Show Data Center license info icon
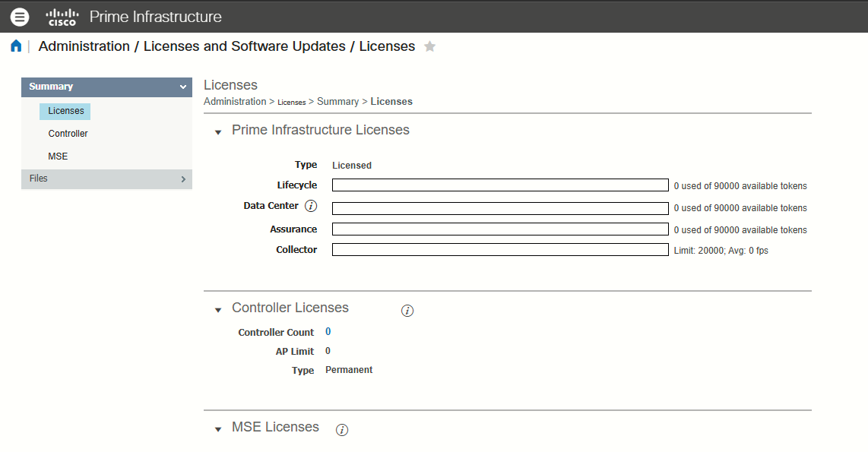Screen dimensions: 868x452 tap(311, 206)
